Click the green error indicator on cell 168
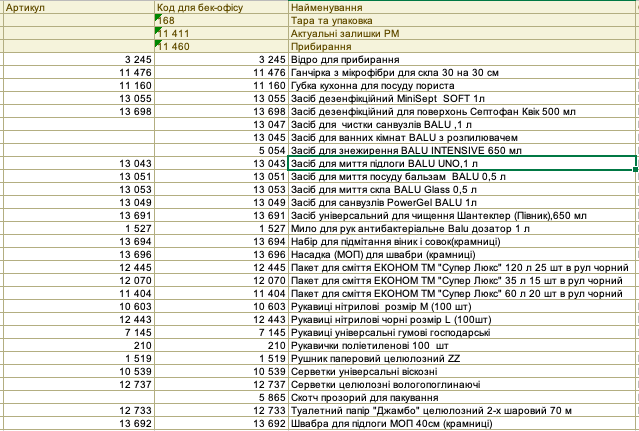This screenshot has height=431, width=639. coord(158,17)
